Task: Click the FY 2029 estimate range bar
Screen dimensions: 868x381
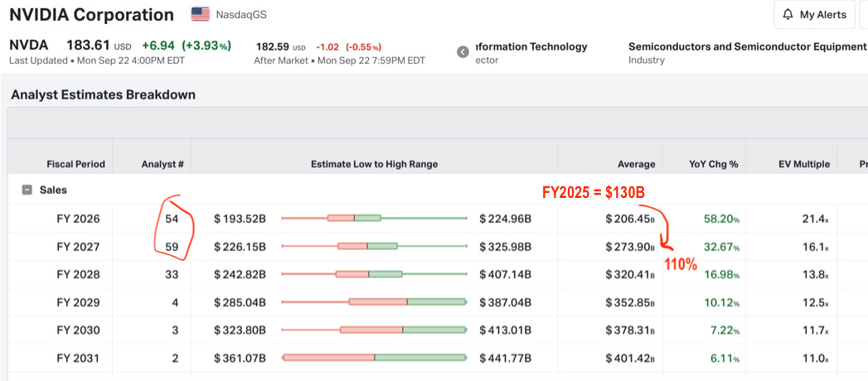Action: [x=375, y=302]
